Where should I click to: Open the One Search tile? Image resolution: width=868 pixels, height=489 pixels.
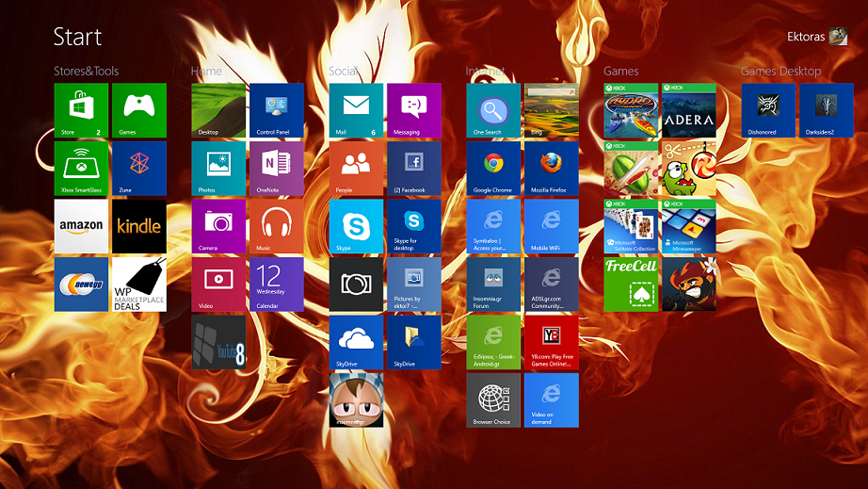tap(493, 110)
